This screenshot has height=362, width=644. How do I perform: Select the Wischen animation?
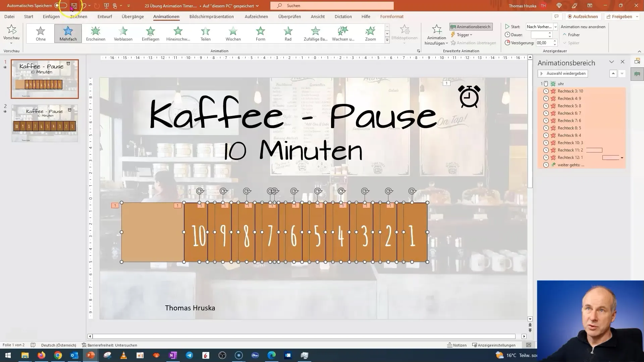click(233, 34)
